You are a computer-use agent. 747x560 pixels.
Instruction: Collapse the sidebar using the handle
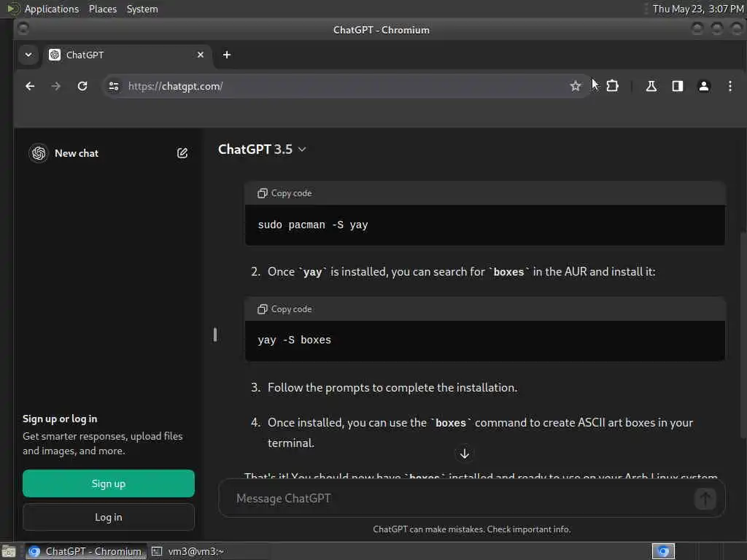click(215, 335)
